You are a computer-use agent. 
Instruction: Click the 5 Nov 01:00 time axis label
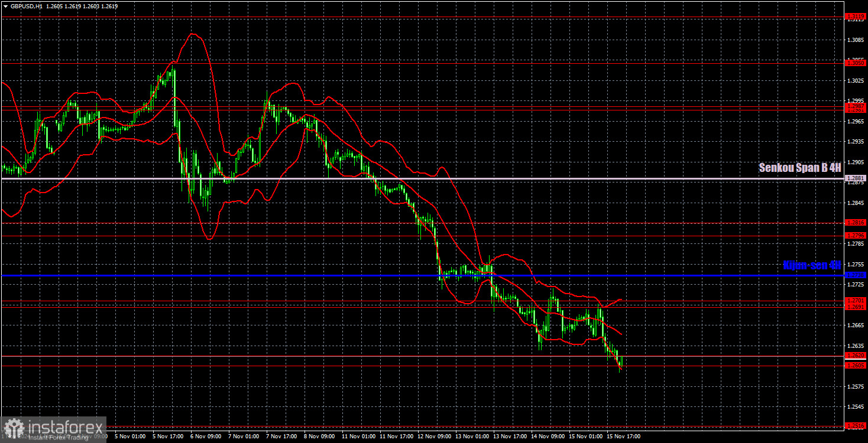tap(129, 437)
